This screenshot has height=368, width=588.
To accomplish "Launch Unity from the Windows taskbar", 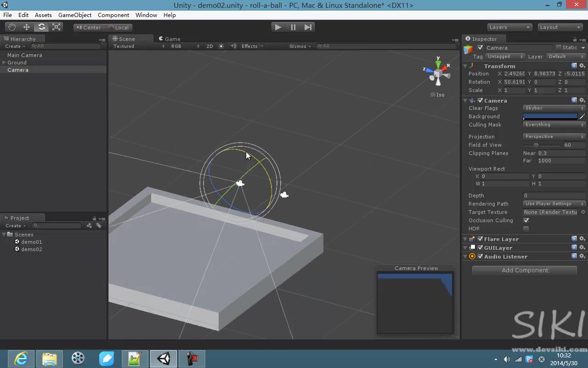I will 163,359.
